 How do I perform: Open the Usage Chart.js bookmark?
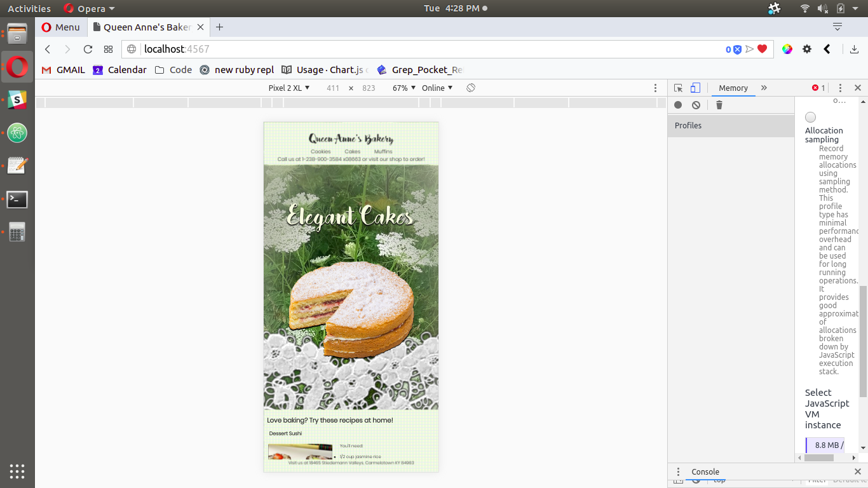pyautogui.click(x=325, y=70)
